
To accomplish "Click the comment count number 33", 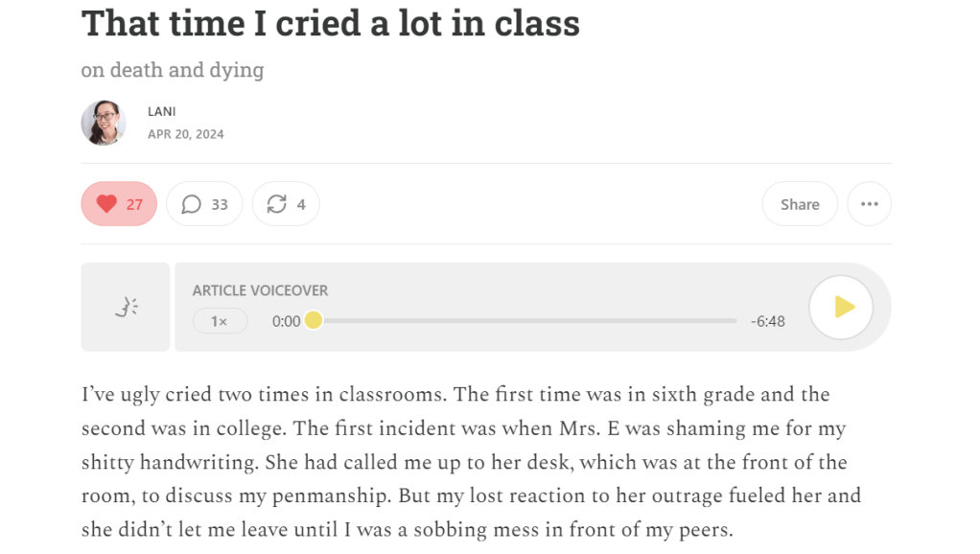I will pyautogui.click(x=220, y=204).
